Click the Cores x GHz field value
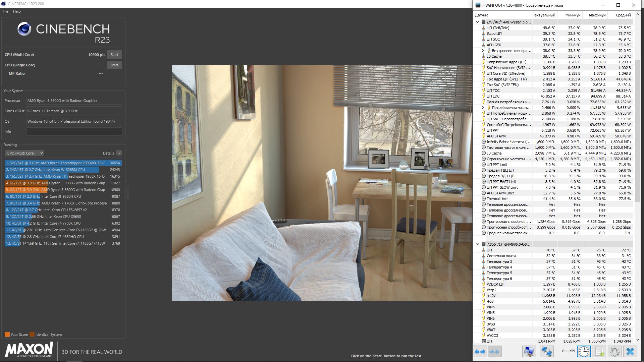Viewport: 644px width, 362px height. point(74,111)
